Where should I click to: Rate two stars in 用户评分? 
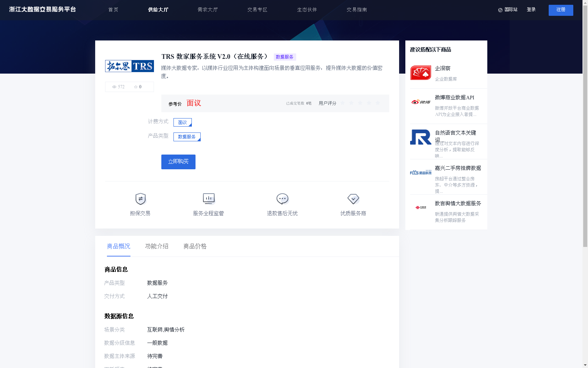pyautogui.click(x=351, y=103)
